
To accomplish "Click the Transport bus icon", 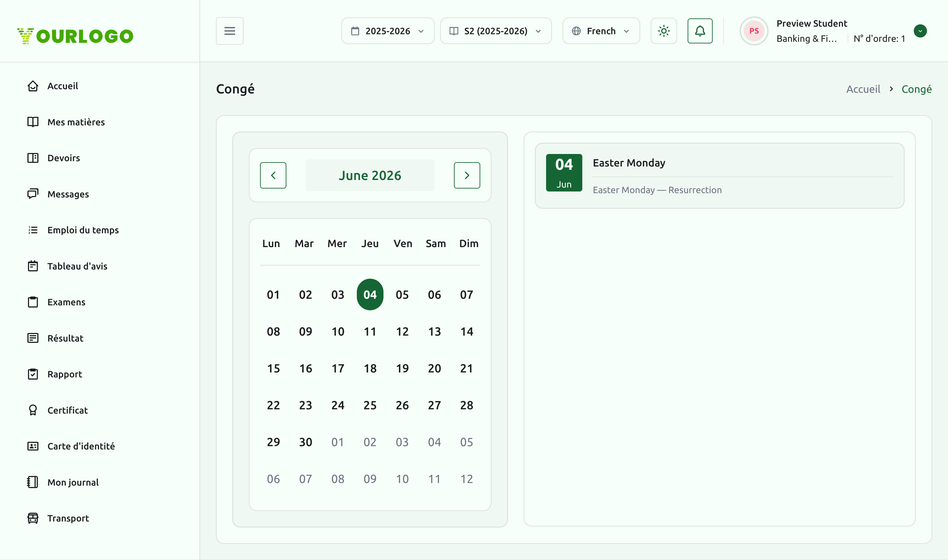I will [x=33, y=518].
